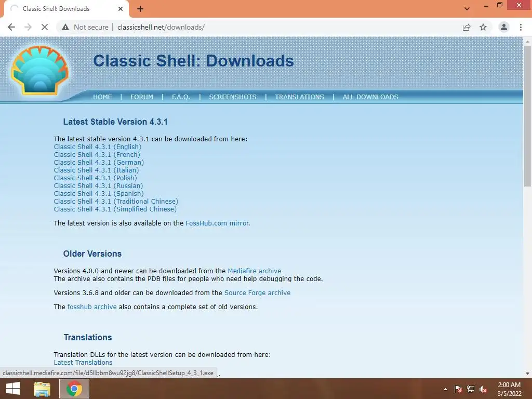Show hidden system tray icons

click(x=445, y=389)
